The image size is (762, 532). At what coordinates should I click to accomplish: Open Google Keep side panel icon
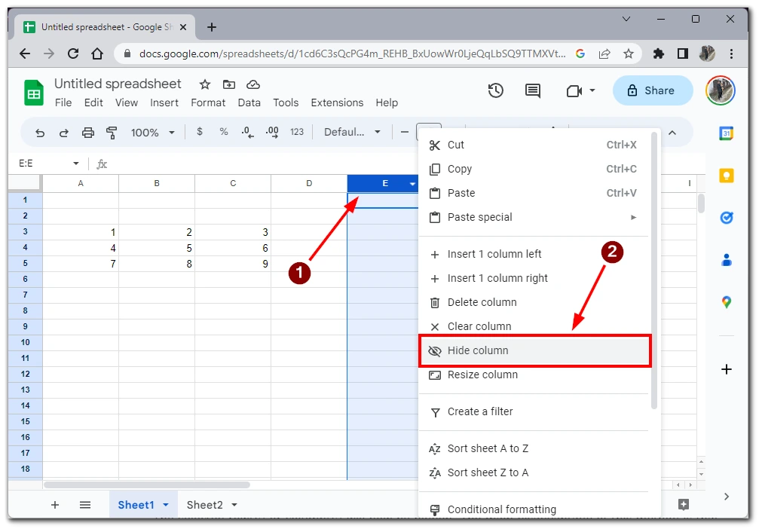tap(727, 176)
